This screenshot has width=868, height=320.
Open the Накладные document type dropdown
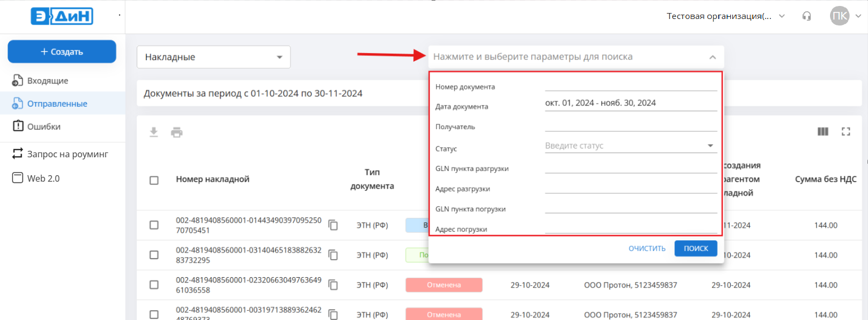214,57
